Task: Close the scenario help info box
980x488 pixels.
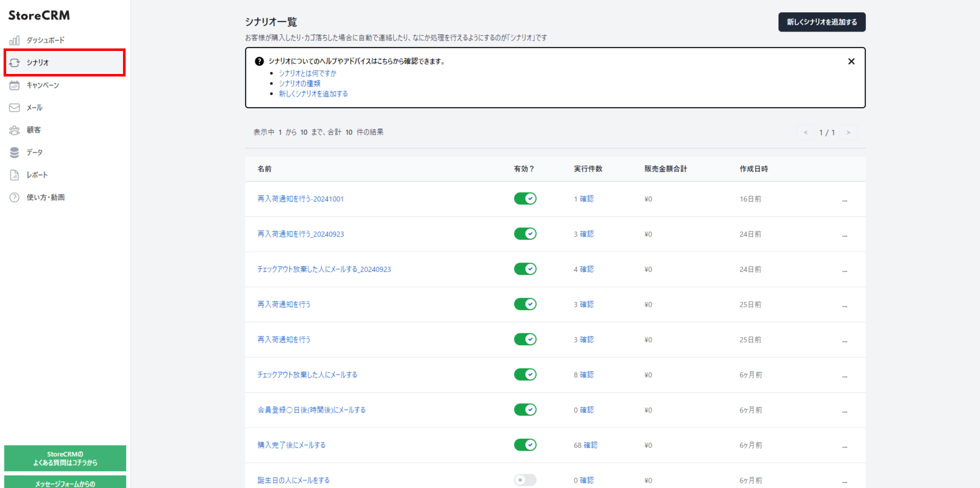Action: tap(851, 61)
